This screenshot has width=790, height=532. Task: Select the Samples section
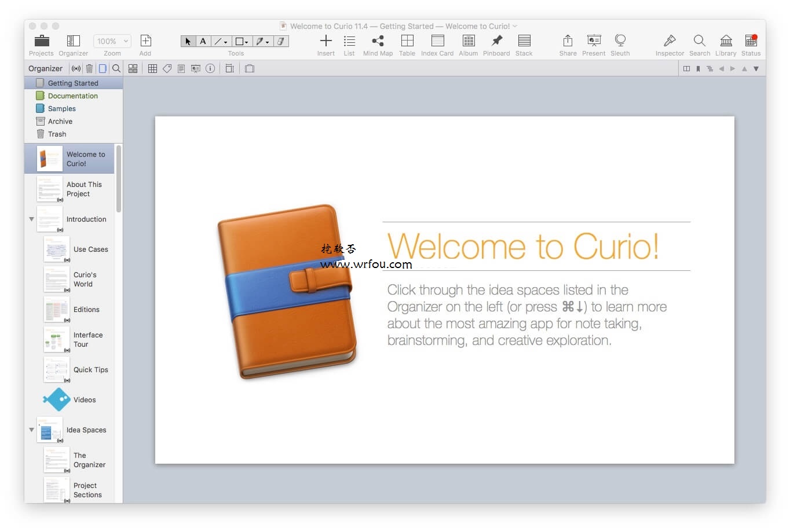pyautogui.click(x=74, y=108)
